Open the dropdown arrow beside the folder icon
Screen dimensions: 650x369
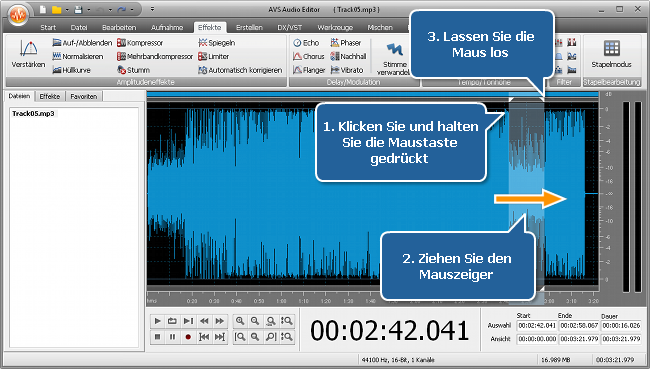67,10
